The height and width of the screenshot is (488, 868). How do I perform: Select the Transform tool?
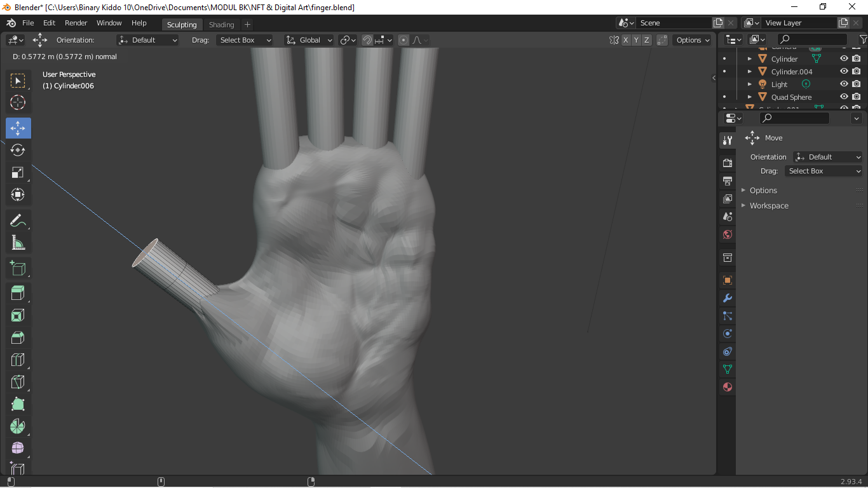click(18, 194)
